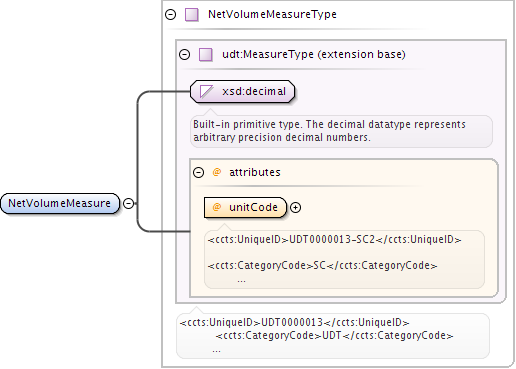
Task: Click the attributes label text
Action: [x=255, y=172]
